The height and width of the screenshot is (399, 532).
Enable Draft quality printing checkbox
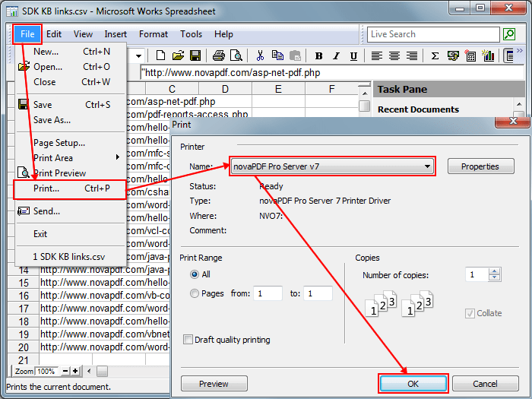coord(188,339)
